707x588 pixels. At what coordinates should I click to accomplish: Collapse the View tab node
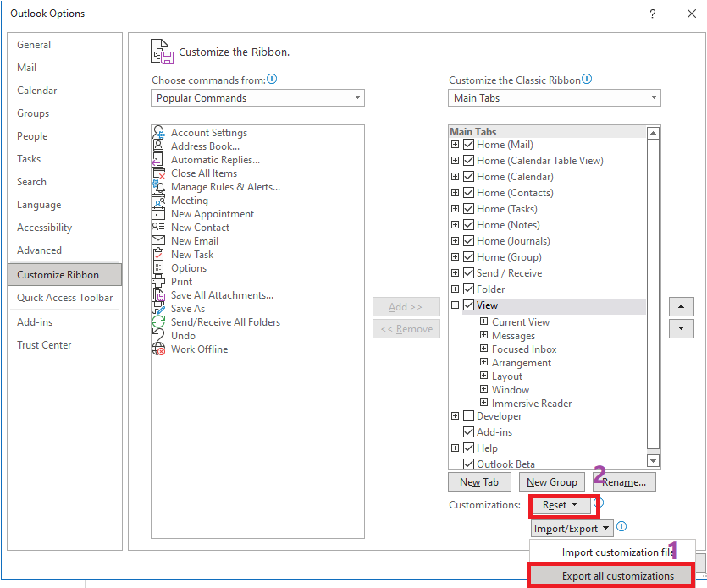(x=455, y=305)
